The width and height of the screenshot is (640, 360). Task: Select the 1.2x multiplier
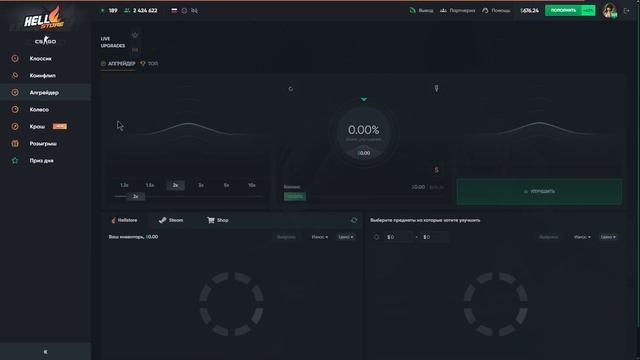(x=124, y=185)
